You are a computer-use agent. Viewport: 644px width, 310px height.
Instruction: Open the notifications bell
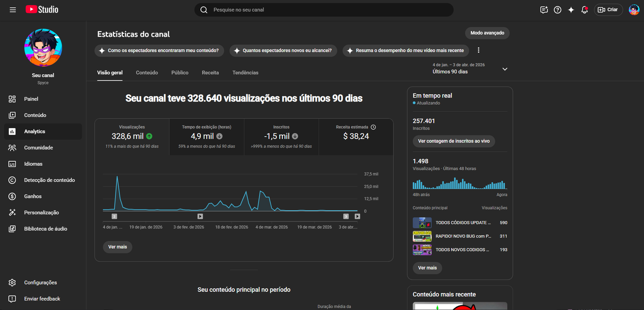point(584,10)
